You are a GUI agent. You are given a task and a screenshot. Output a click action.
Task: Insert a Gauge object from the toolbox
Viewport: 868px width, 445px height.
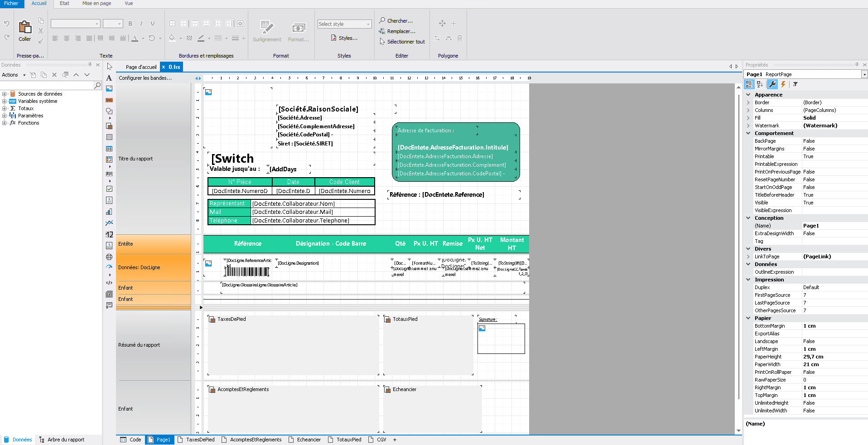(109, 267)
